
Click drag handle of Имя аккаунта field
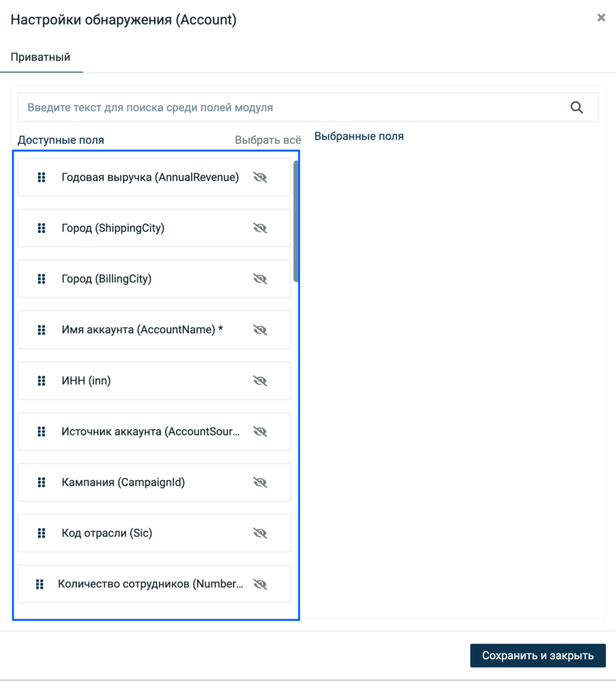pos(41,330)
